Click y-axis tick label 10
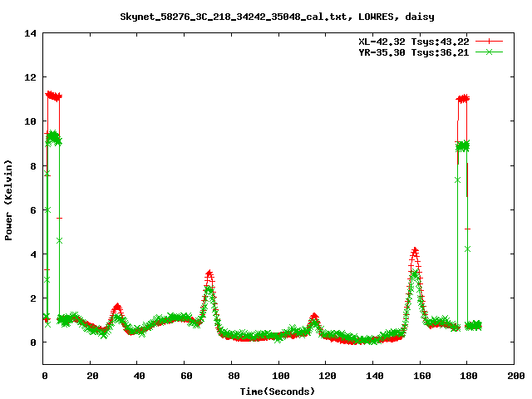 30,121
